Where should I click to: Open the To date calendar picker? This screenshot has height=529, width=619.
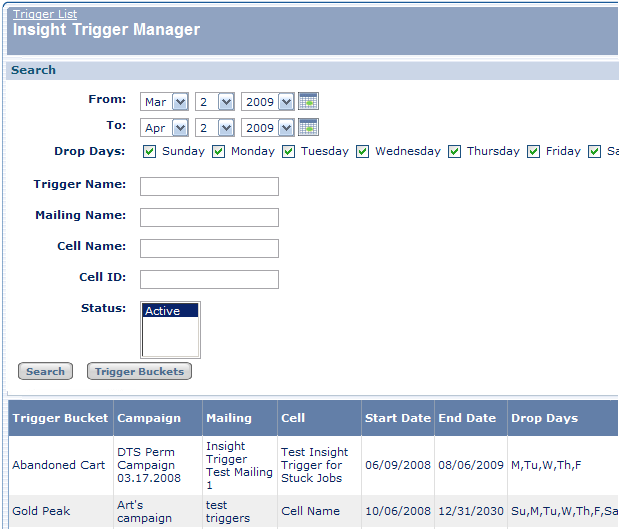[309, 127]
